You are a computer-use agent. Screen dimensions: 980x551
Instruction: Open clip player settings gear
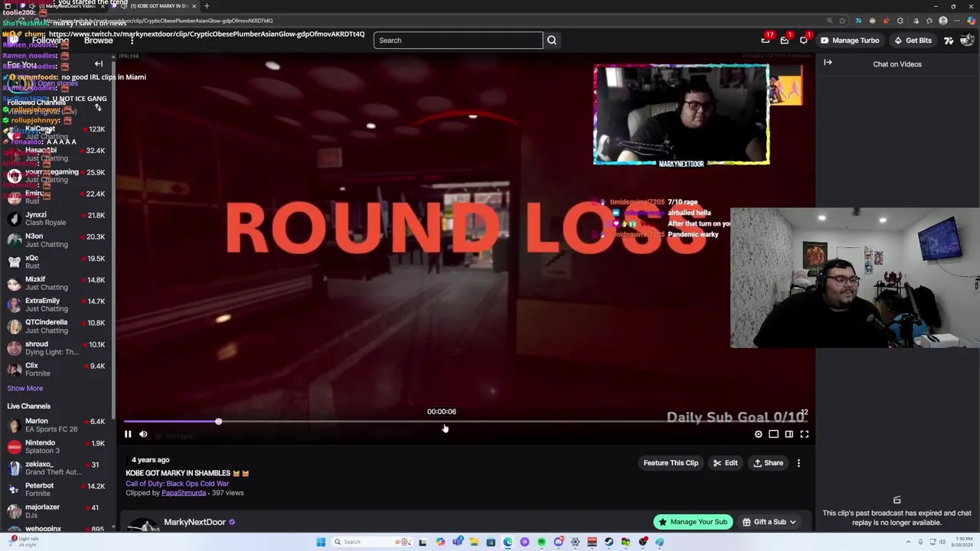click(x=759, y=434)
